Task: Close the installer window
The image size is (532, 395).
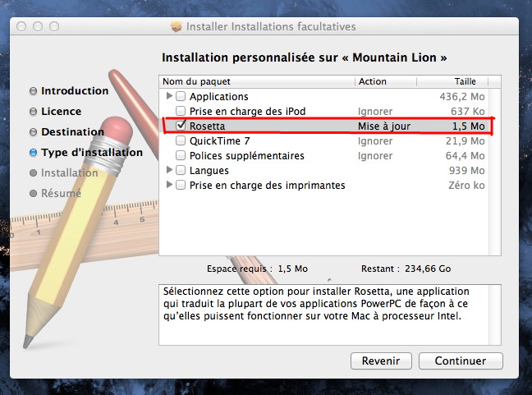Action: [21, 26]
